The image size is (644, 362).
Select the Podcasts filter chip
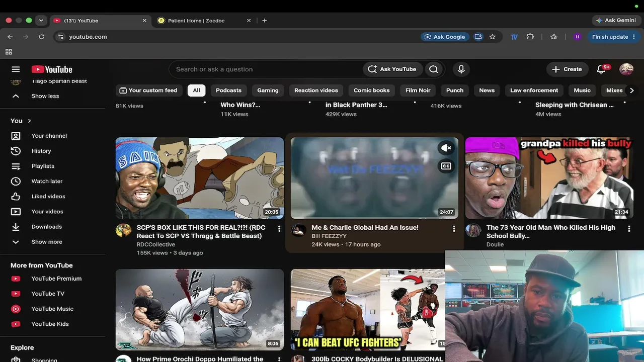pos(228,90)
